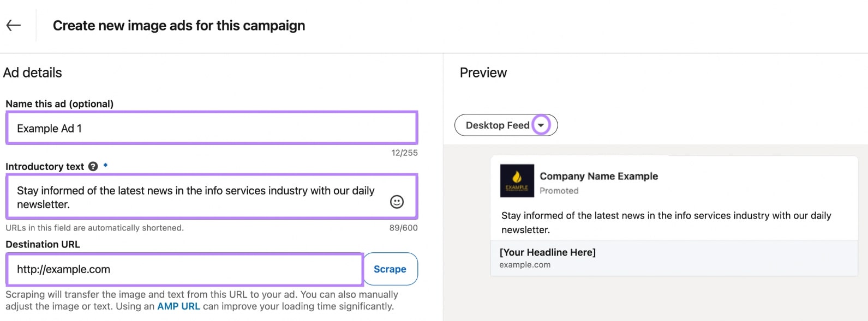Open the AMP URL link
The width and height of the screenshot is (868, 321).
click(x=179, y=306)
